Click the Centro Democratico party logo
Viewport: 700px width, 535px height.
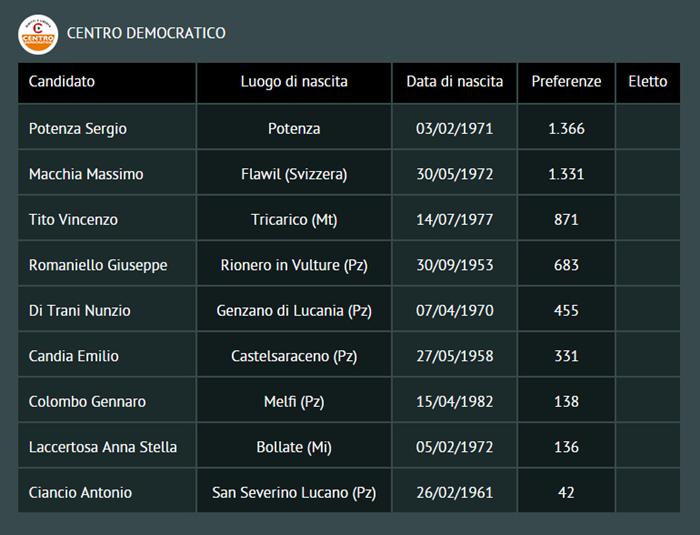pos(38,33)
